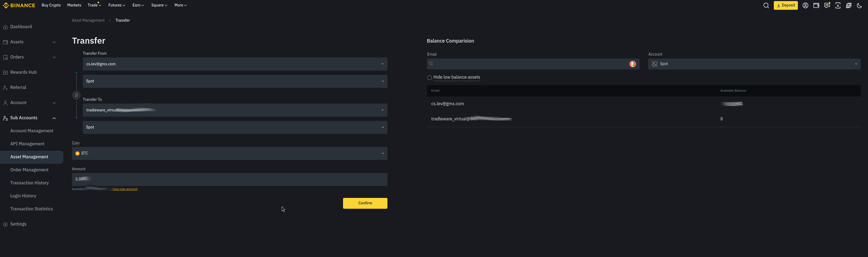Click the Sub Accounts sidebar icon
This screenshot has height=257, width=868.
[x=5, y=118]
